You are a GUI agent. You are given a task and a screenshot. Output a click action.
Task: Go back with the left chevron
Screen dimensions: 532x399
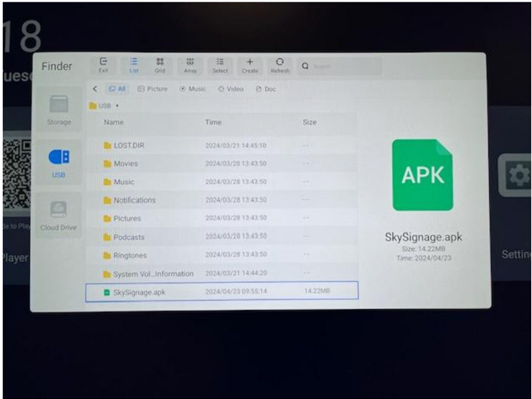(x=95, y=89)
